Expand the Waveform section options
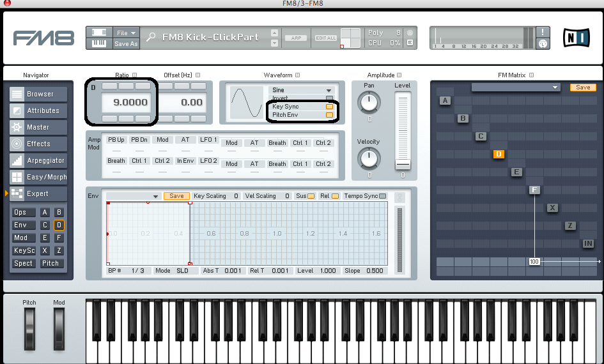Viewport: 604px width, 364px height. tap(297, 75)
